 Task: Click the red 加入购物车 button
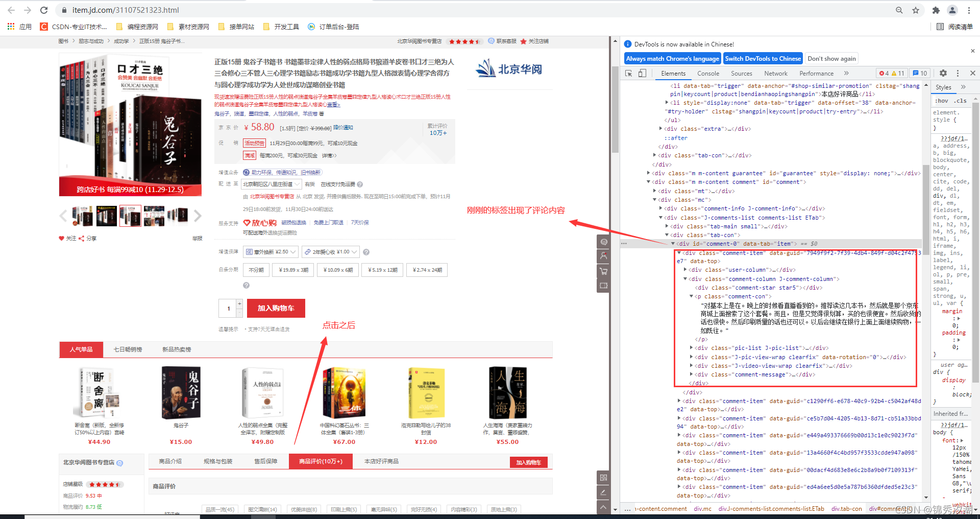pyautogui.click(x=276, y=308)
